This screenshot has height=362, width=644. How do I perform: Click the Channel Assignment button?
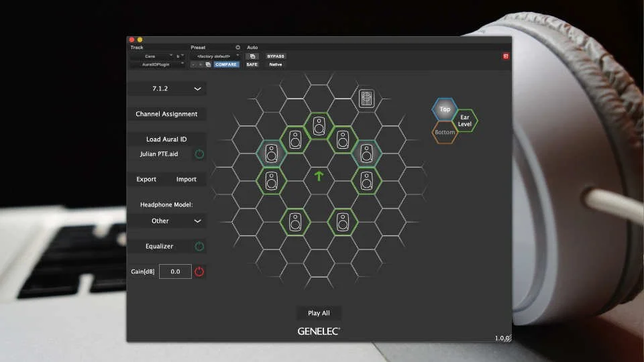167,114
